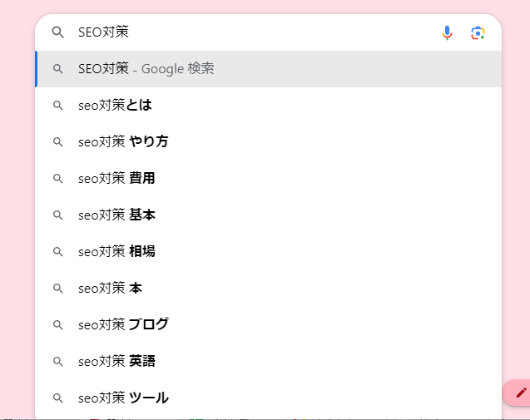Choose the seo対策とは suggestion
Image resolution: width=530 pixels, height=420 pixels.
coord(269,106)
